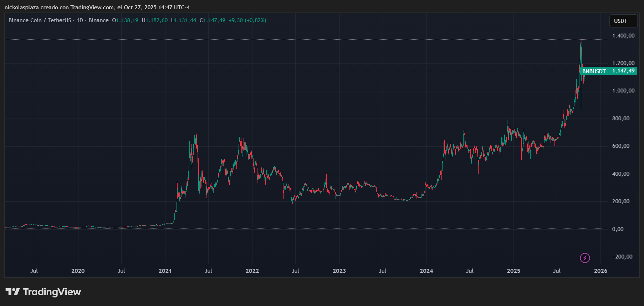Select the 1D interval in chart legend
Image resolution: width=644 pixels, height=306 pixels.
(x=80, y=20)
